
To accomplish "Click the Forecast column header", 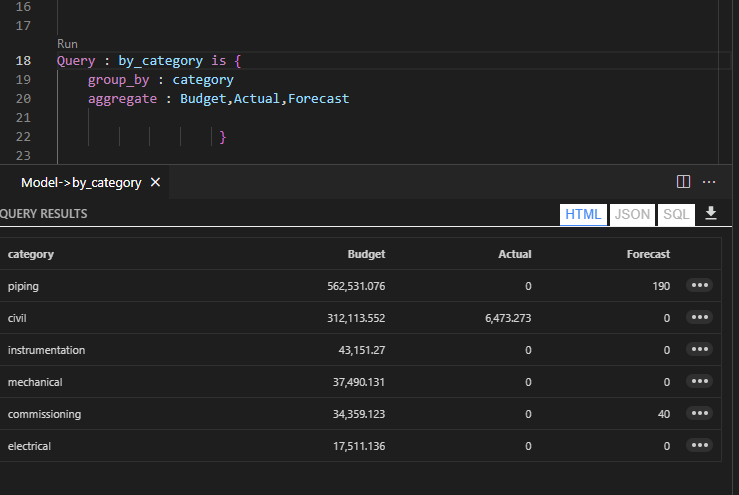I will click(x=648, y=254).
